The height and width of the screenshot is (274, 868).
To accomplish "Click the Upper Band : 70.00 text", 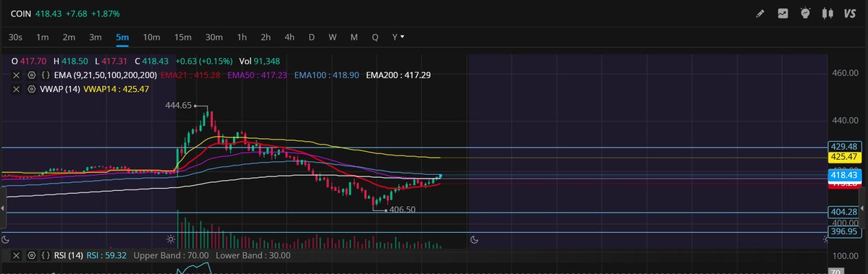I will pos(171,255).
